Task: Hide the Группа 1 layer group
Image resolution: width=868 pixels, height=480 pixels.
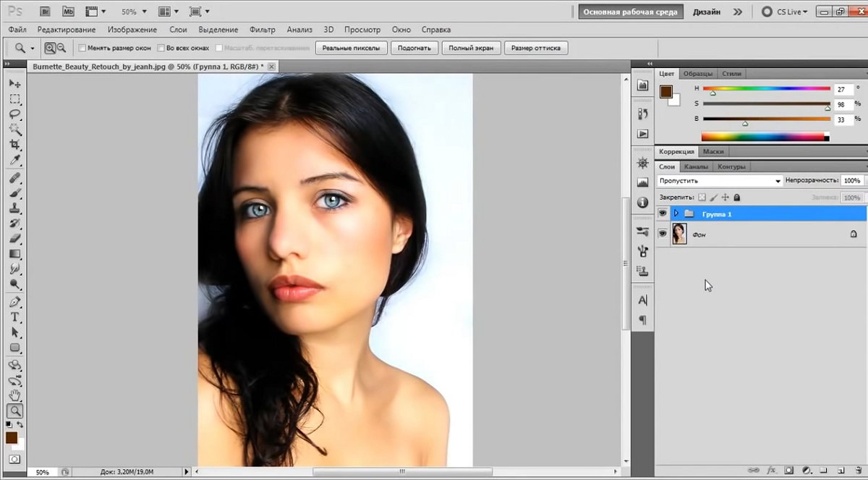Action: click(662, 214)
